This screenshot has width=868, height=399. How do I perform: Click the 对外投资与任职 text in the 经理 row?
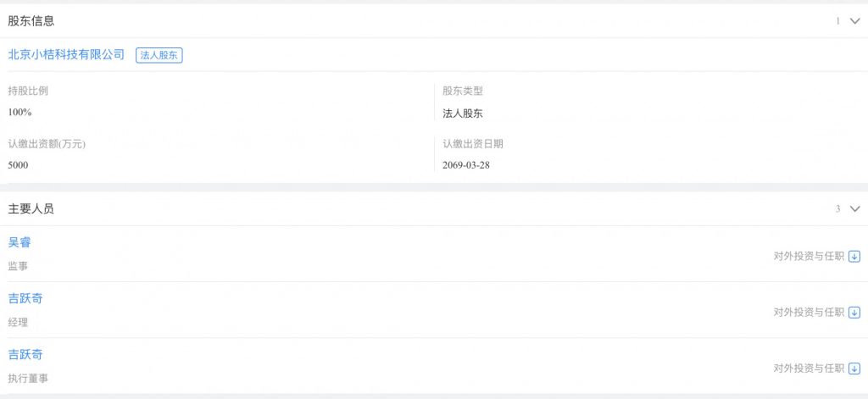[x=809, y=313]
